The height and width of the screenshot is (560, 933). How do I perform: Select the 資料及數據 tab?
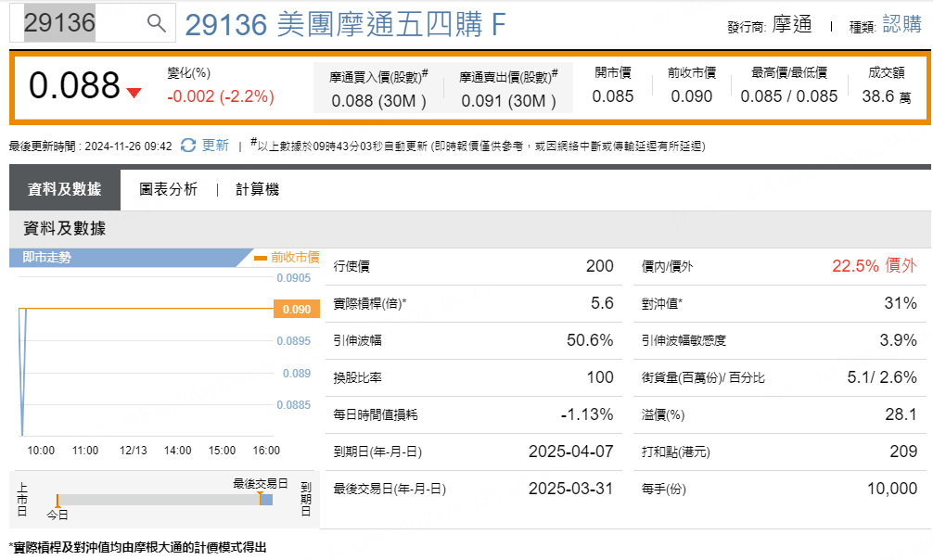click(x=64, y=189)
